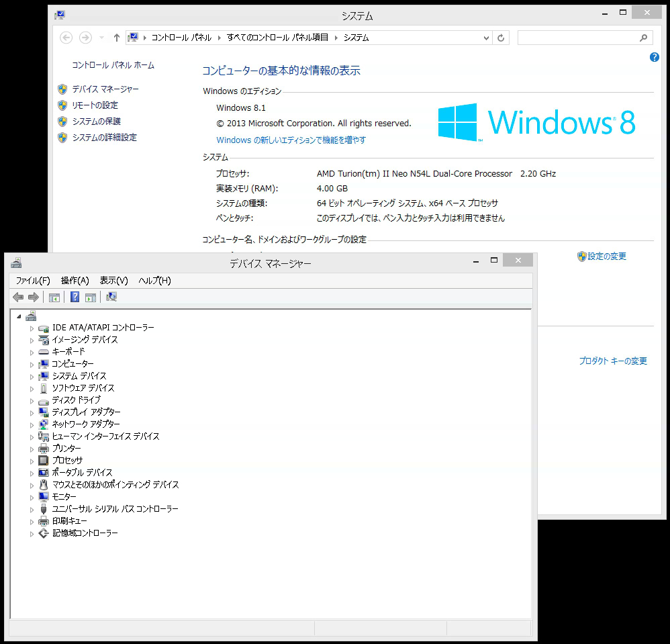Open デバイス マネージャー link in System sidebar
Viewport: 670px width, 644px height.
(105, 89)
